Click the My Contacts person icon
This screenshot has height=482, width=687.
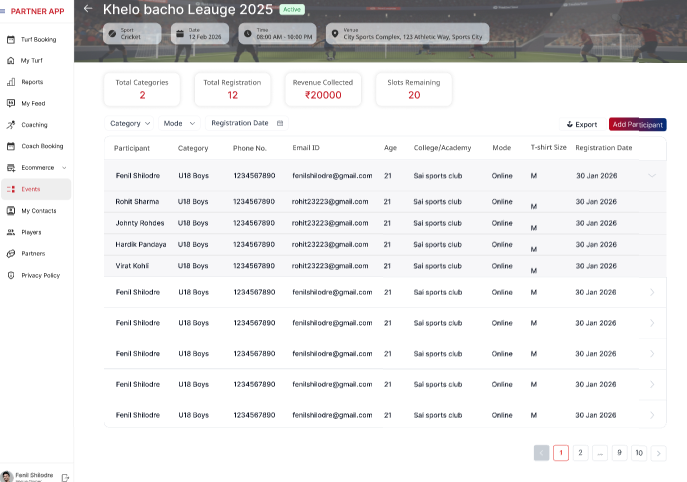tap(11, 211)
